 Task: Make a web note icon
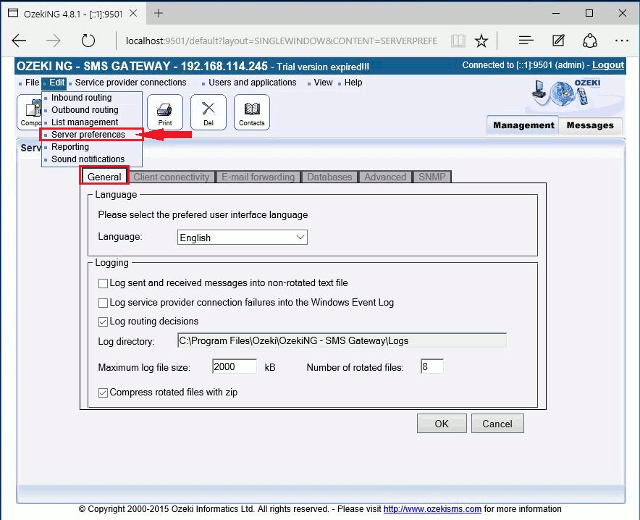tap(558, 40)
